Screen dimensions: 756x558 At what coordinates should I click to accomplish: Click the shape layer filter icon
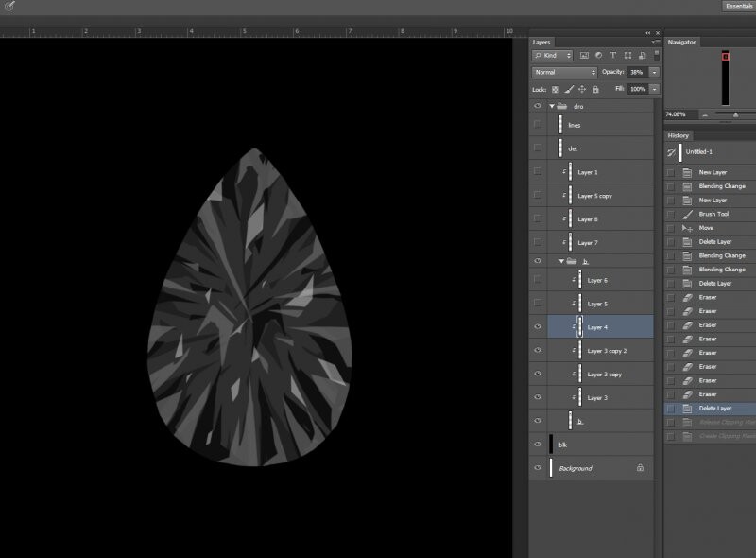(627, 56)
